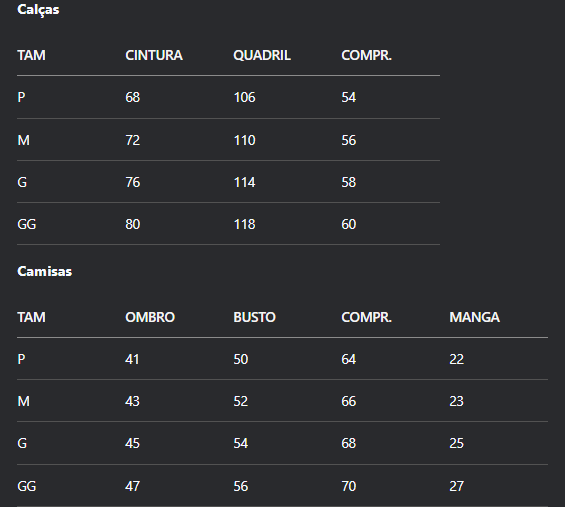
Task: Click the comprimento value 60
Action: [x=349, y=224]
